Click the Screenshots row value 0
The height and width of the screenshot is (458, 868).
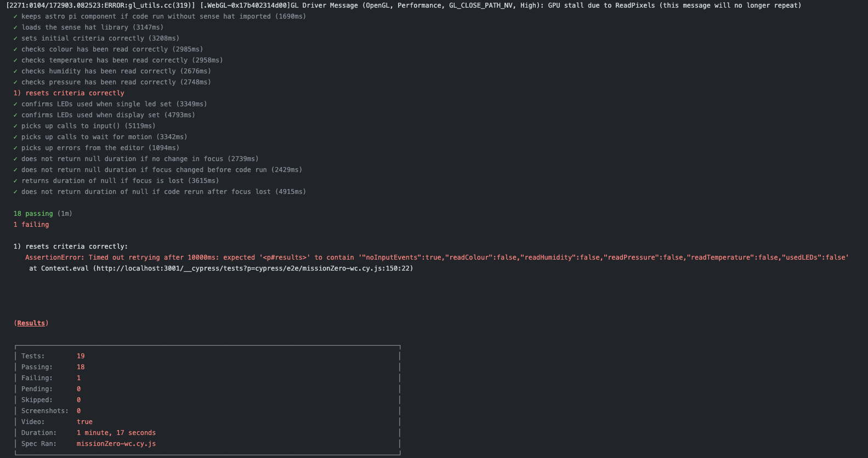click(78, 411)
